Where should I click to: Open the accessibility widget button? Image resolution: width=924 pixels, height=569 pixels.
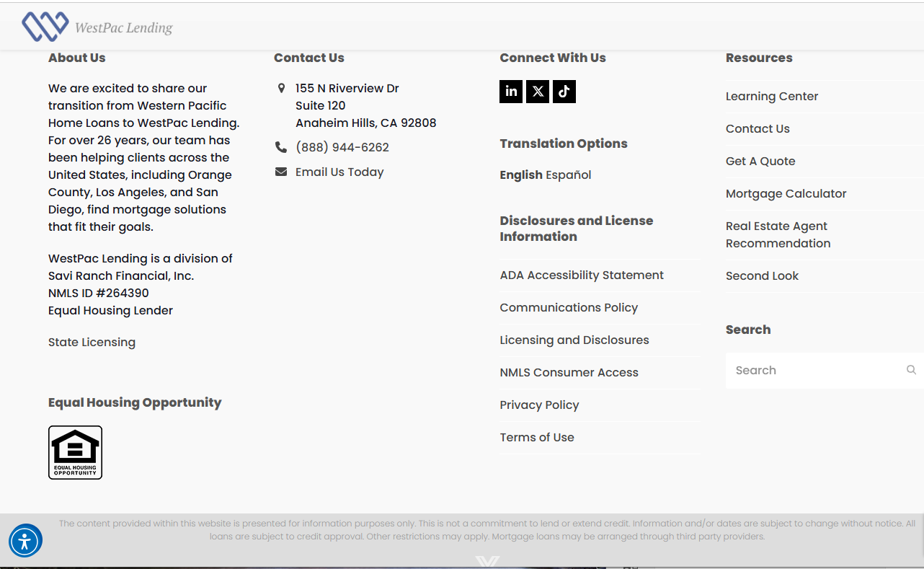pyautogui.click(x=25, y=541)
